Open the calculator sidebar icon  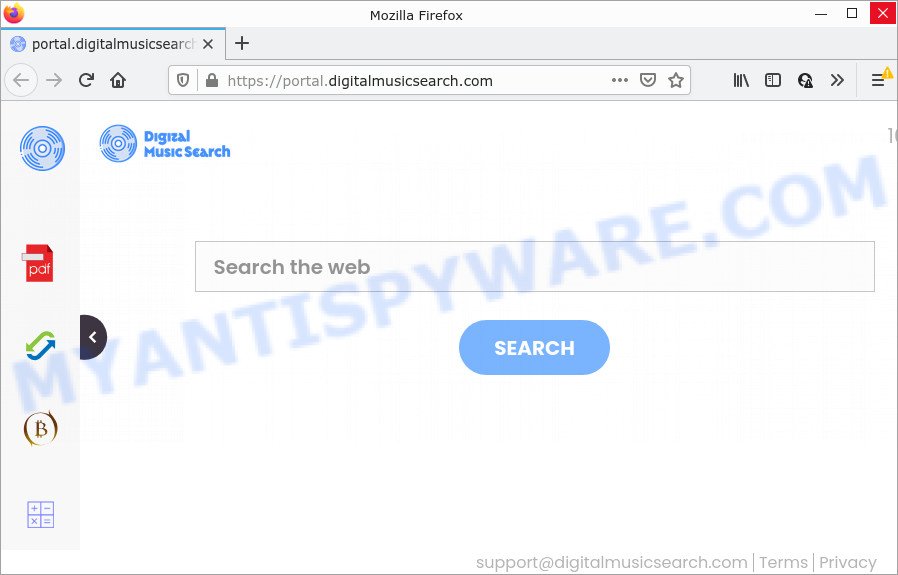tap(41, 514)
